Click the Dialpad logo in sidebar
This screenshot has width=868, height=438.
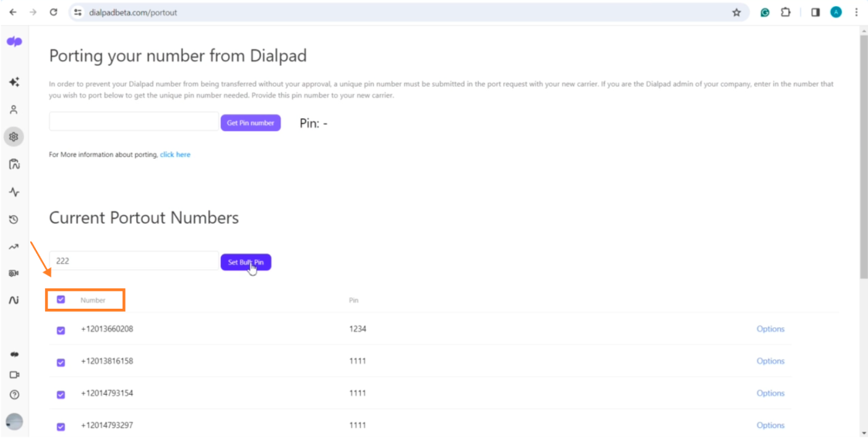[x=14, y=41]
